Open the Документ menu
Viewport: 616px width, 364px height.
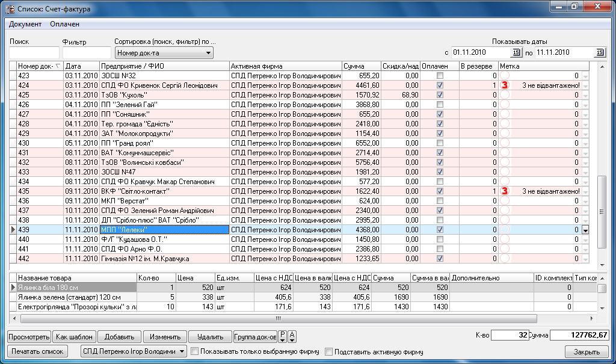click(x=25, y=24)
